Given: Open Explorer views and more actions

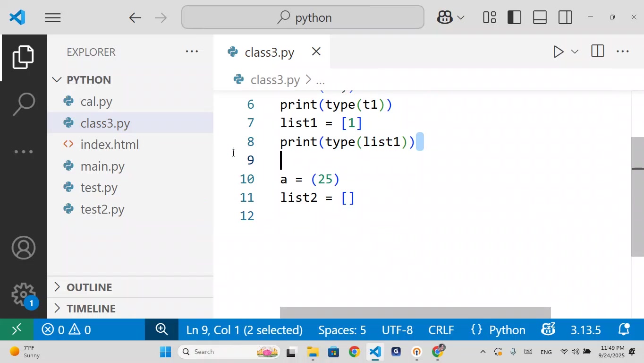Looking at the screenshot, I should pyautogui.click(x=192, y=52).
